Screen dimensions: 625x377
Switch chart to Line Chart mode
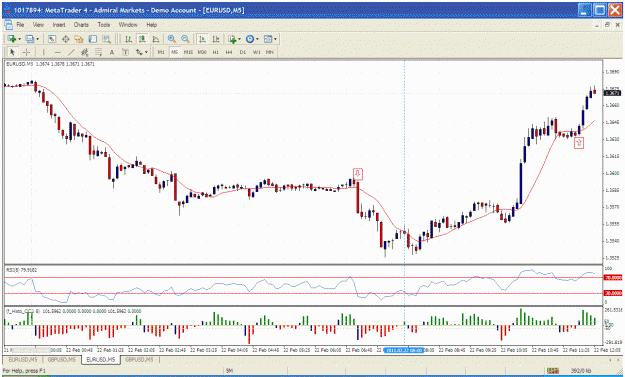(155, 39)
